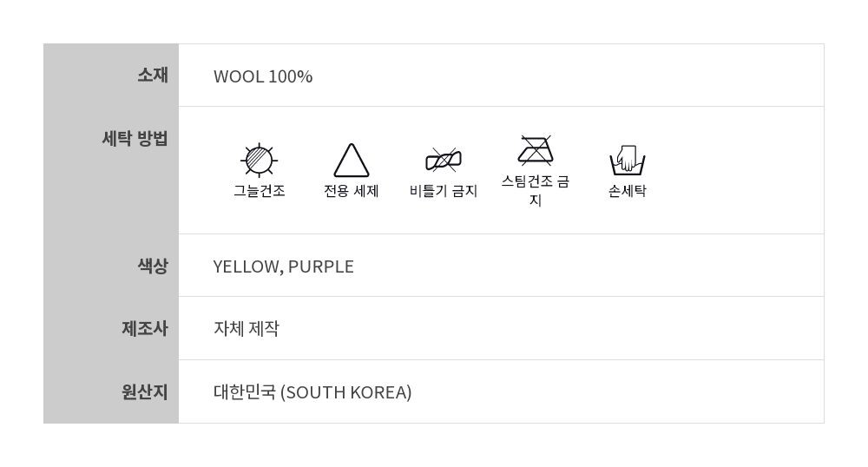Select the 소재 row header

tap(152, 76)
